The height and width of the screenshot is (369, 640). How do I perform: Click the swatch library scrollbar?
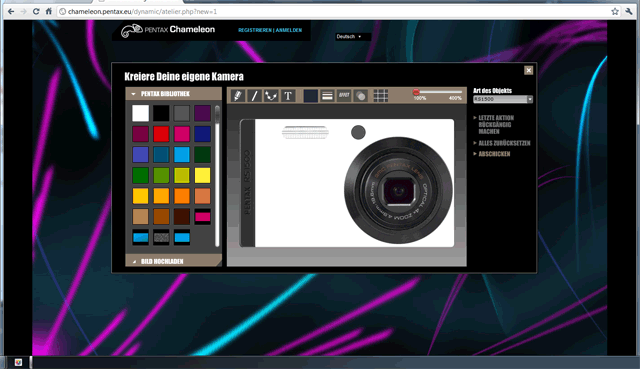click(x=217, y=176)
